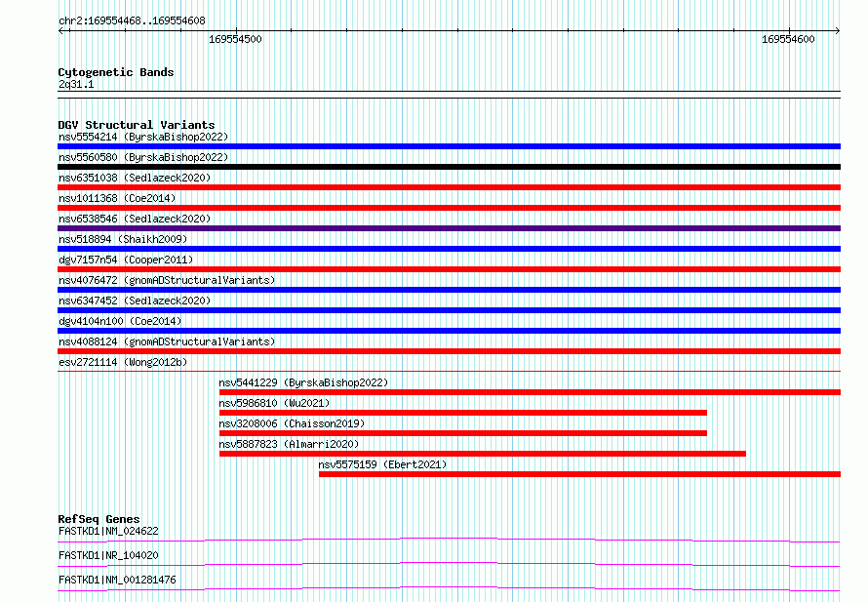Click the 2q31.1 band label
This screenshot has height=602, width=868.
tap(76, 85)
